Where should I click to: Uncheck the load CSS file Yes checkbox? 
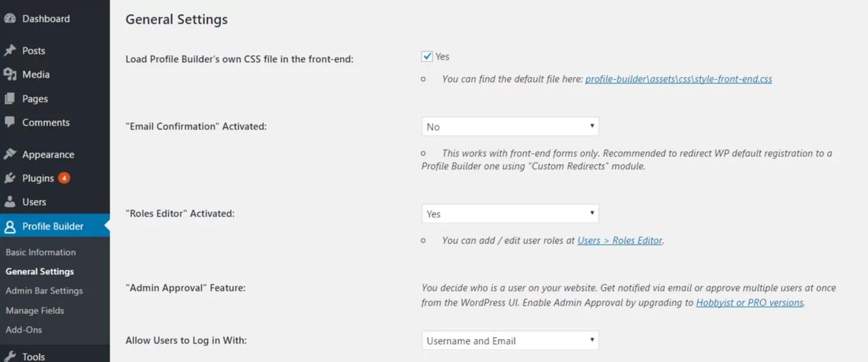click(x=427, y=56)
